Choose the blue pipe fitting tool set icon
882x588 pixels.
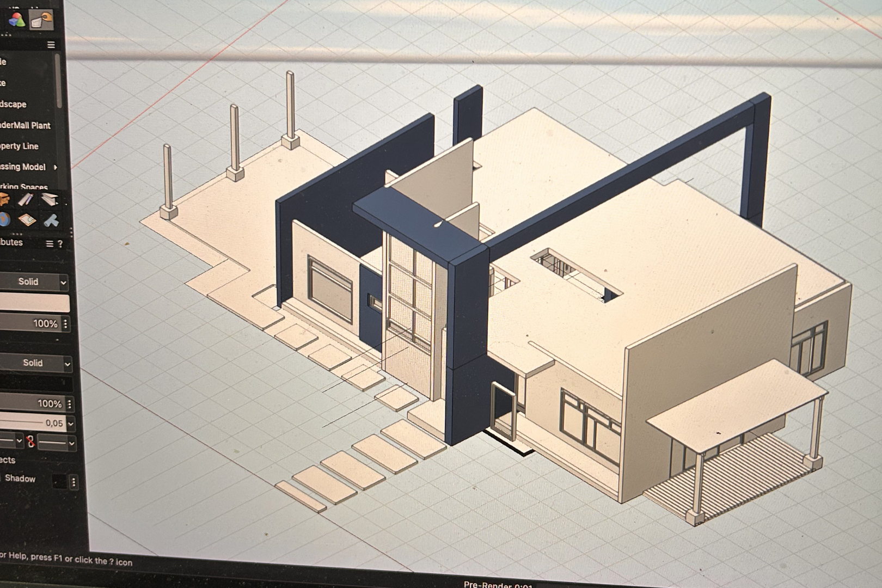pyautogui.click(x=51, y=220)
